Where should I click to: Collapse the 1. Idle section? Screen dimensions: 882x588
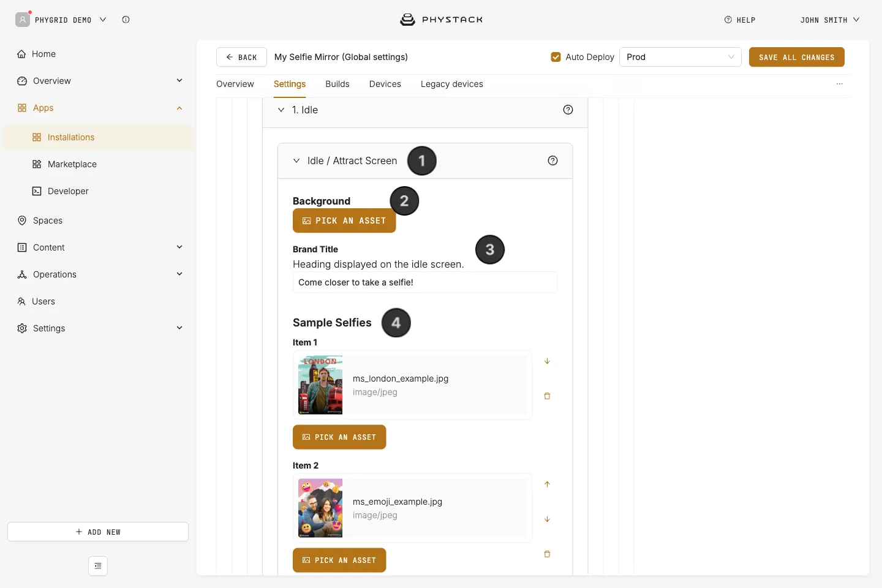pos(281,110)
